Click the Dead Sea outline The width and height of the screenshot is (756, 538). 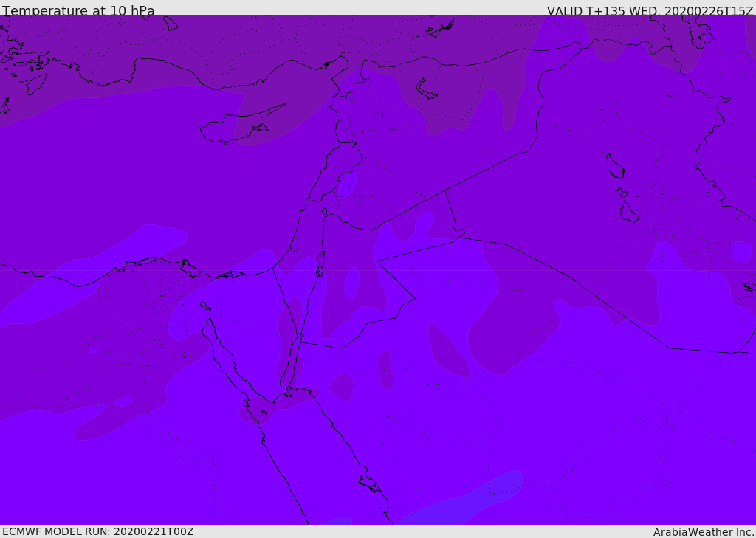coord(320,260)
